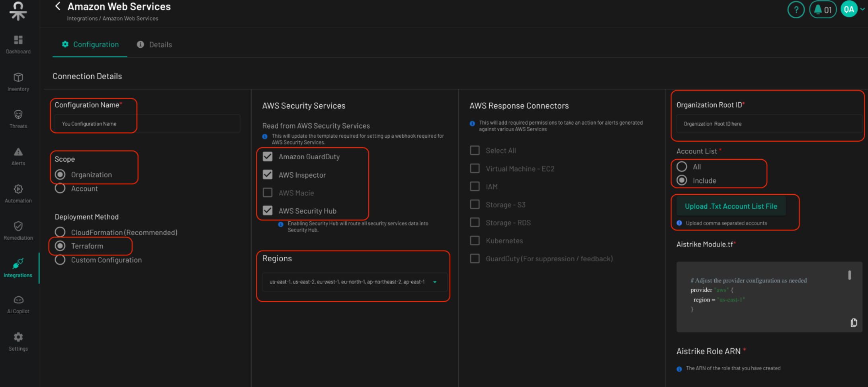Open the Inventory section

click(18, 82)
